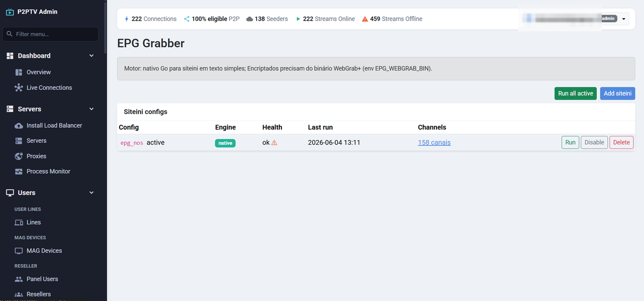Collapse the Dashboard section chevron
The height and width of the screenshot is (301, 644).
point(91,56)
